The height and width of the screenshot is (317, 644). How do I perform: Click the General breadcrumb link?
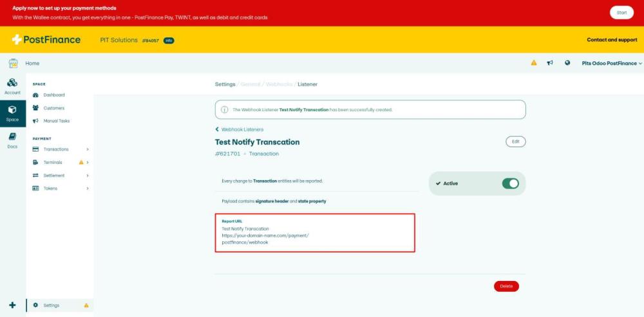[x=251, y=84]
